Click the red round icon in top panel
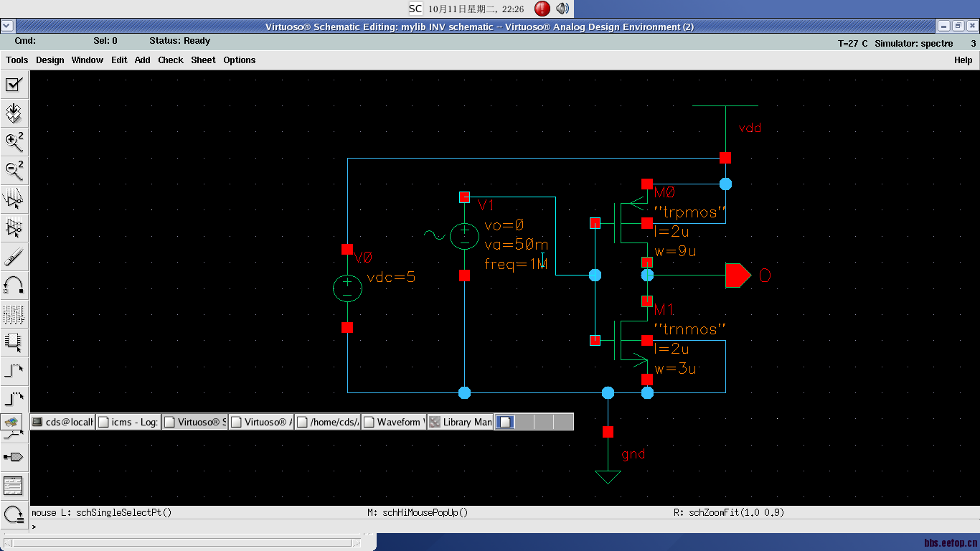 tap(542, 9)
